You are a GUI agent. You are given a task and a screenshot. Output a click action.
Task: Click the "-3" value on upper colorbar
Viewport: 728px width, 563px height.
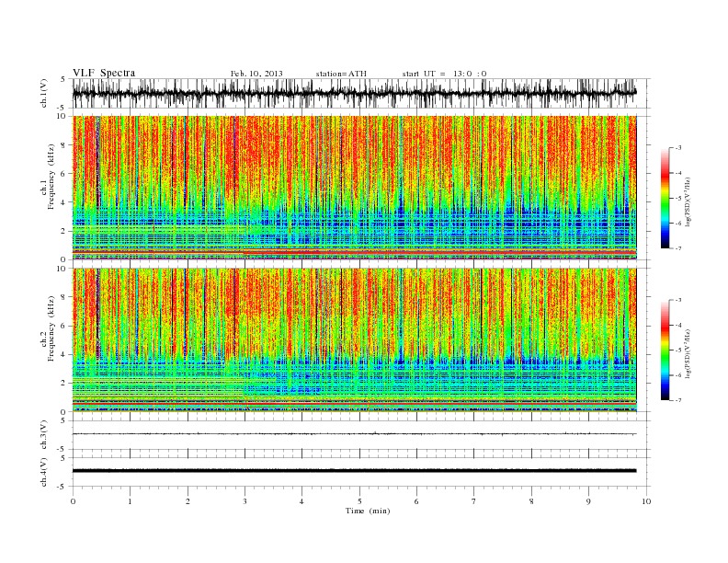pos(677,148)
